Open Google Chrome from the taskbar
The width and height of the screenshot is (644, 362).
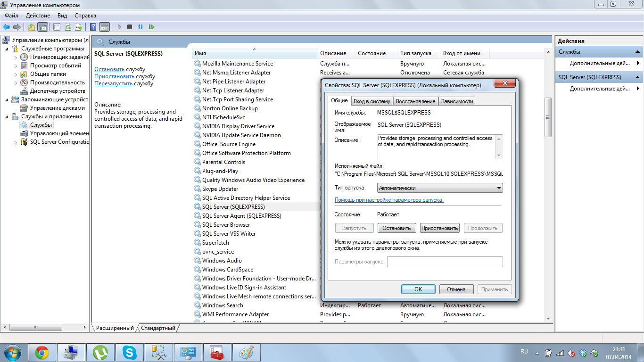click(42, 353)
